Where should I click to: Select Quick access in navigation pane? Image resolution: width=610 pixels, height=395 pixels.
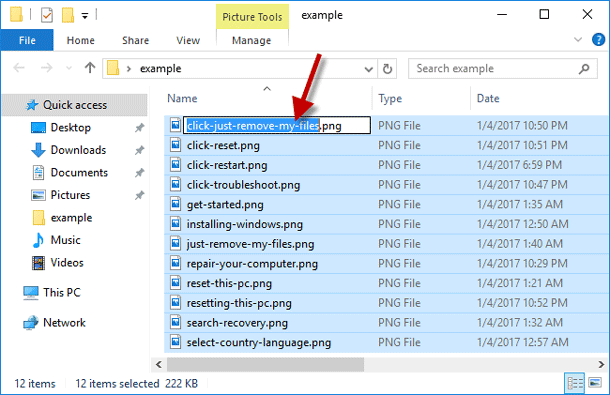coord(75,105)
